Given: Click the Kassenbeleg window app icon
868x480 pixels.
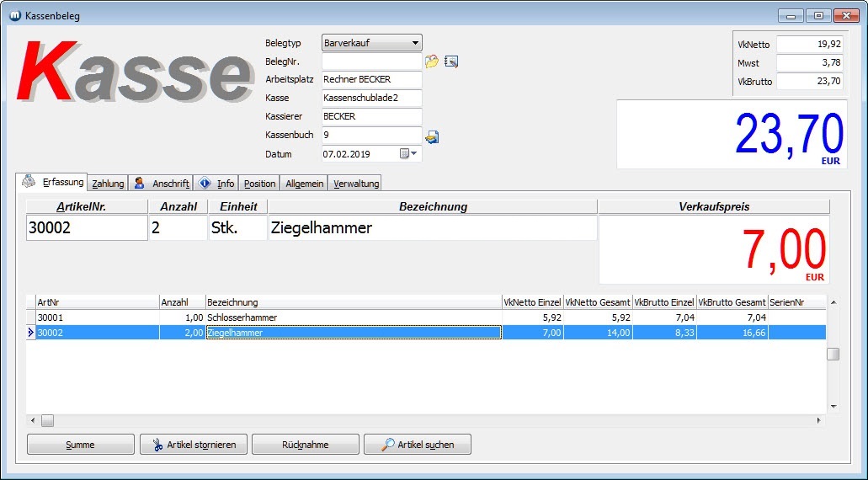Looking at the screenshot, I should 13,15.
